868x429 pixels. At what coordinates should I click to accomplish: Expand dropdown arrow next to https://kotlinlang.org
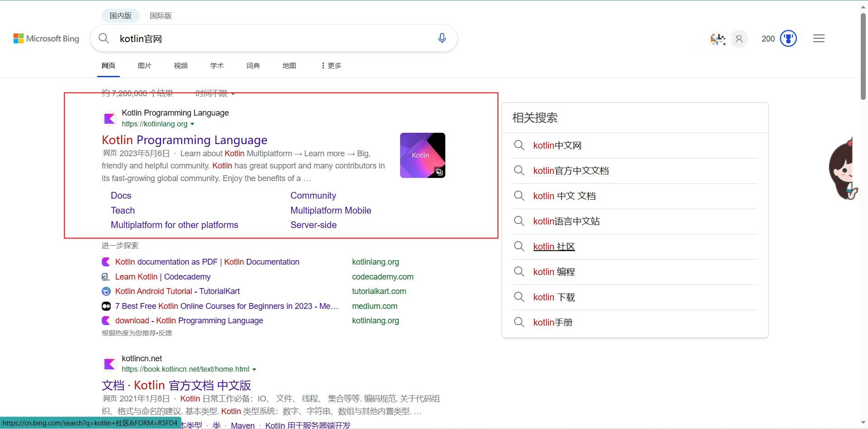click(x=192, y=124)
